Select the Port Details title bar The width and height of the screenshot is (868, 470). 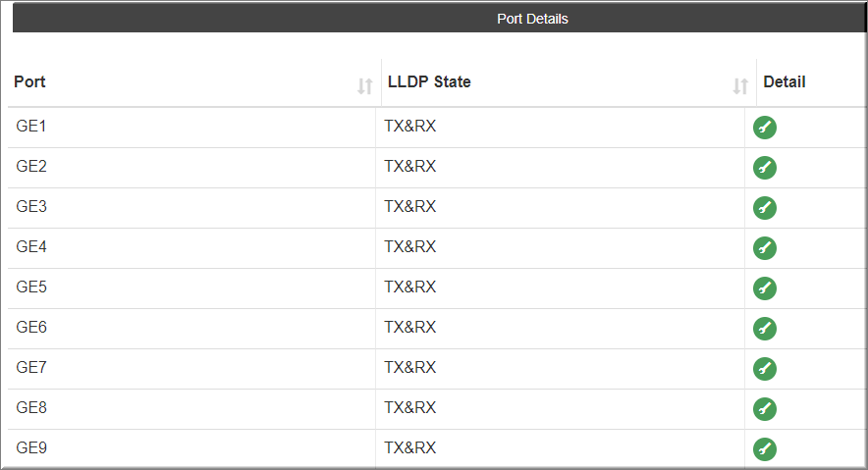pos(440,19)
